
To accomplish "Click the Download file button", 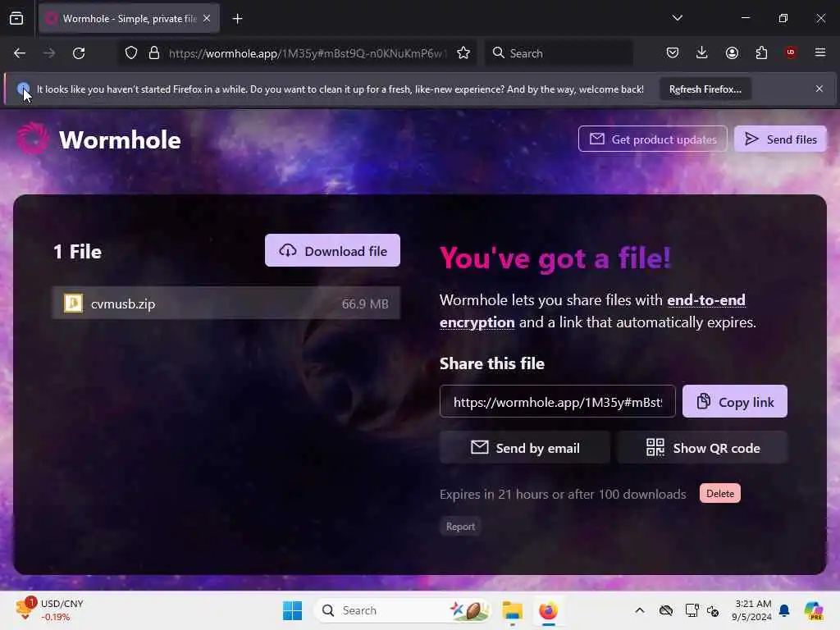I will (332, 251).
